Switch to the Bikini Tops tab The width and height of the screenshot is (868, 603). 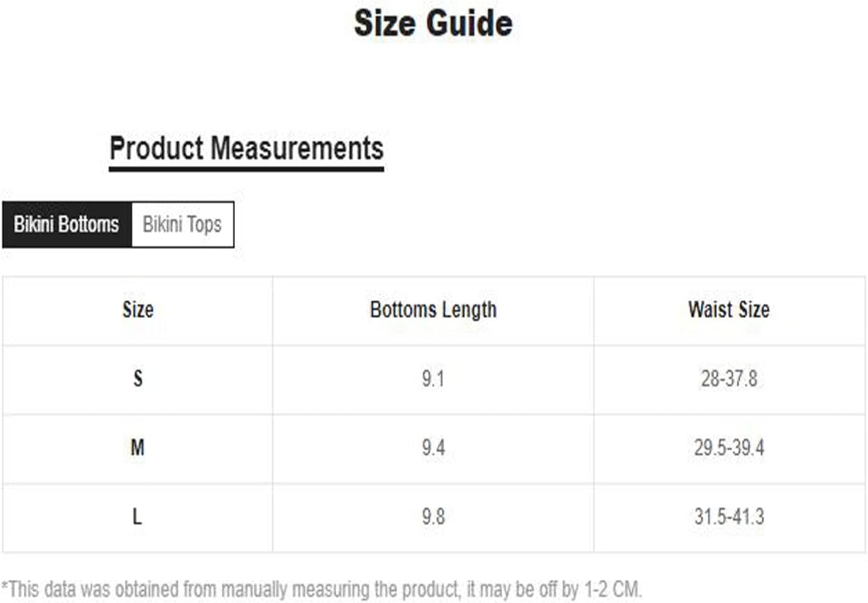pos(182,224)
